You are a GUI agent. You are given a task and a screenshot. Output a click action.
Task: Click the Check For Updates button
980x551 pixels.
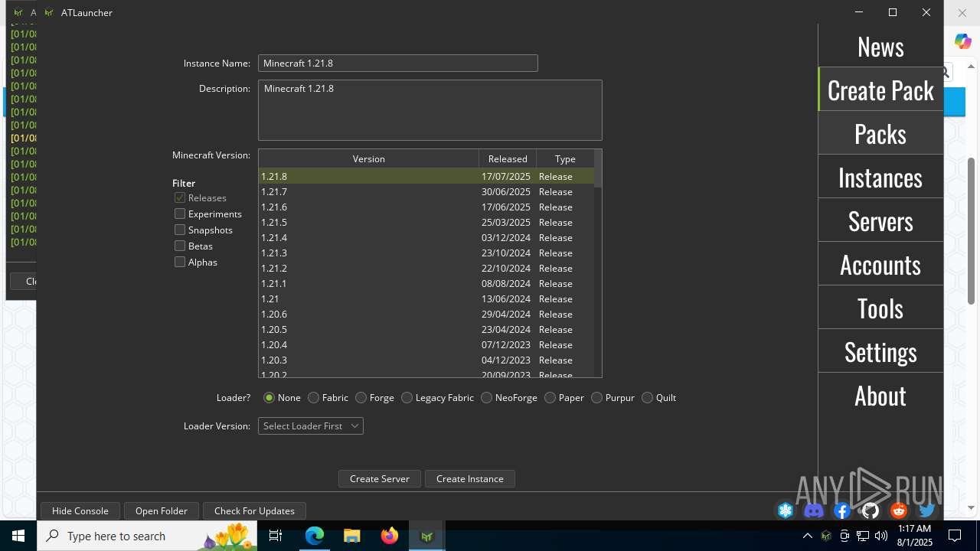[x=254, y=510]
